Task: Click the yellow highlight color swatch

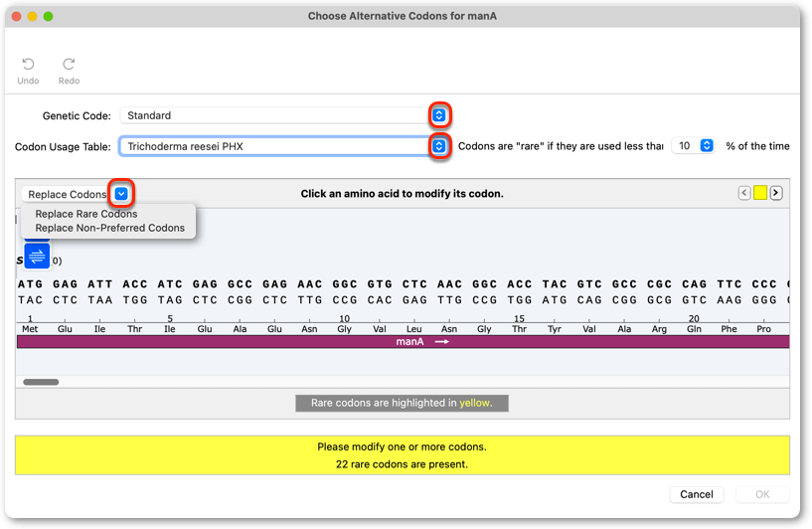Action: click(x=760, y=193)
